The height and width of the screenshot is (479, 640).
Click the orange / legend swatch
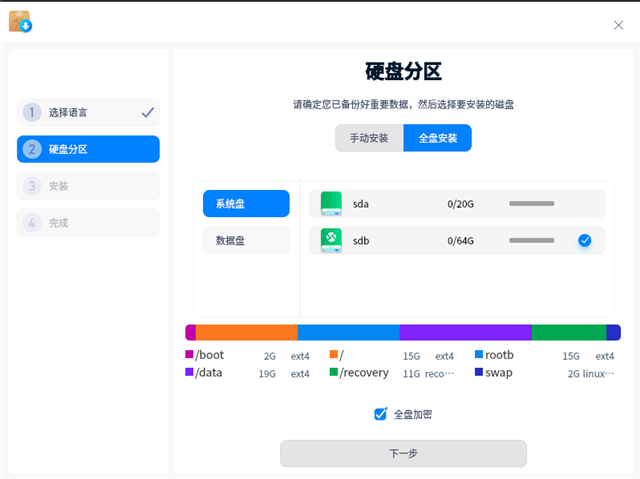click(333, 354)
